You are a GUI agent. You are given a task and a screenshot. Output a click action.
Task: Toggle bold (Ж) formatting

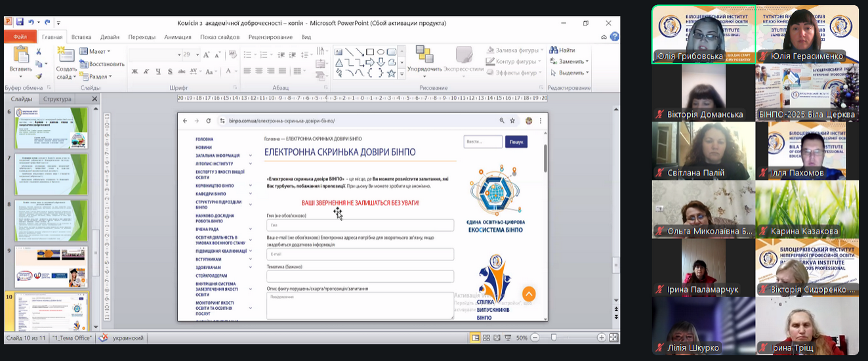coord(134,71)
